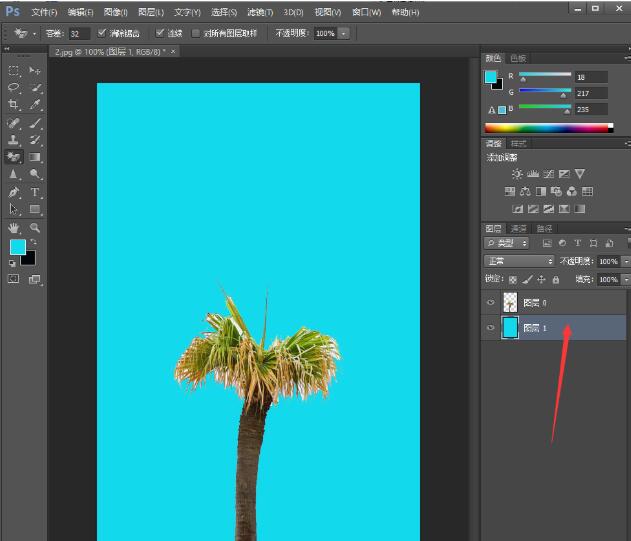Image resolution: width=631 pixels, height=541 pixels.
Task: Expand the options bar 不透明度 dropdown arrow
Action: click(x=344, y=33)
